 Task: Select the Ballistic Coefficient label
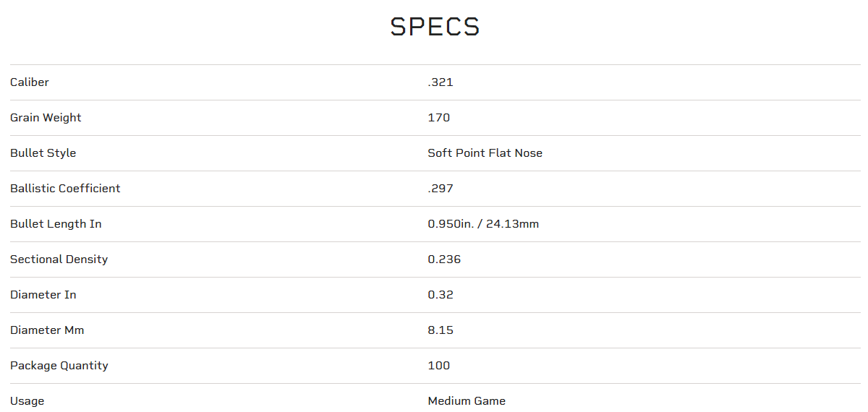pos(65,189)
